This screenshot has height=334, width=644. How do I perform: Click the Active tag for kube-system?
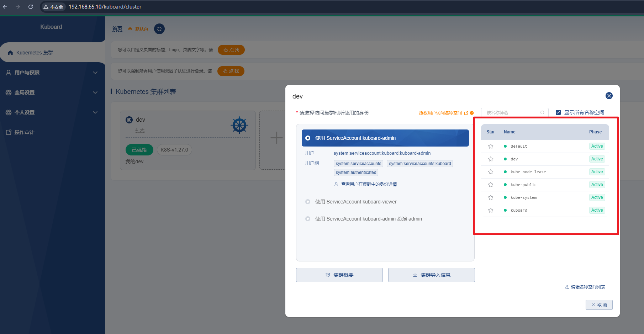coord(597,197)
